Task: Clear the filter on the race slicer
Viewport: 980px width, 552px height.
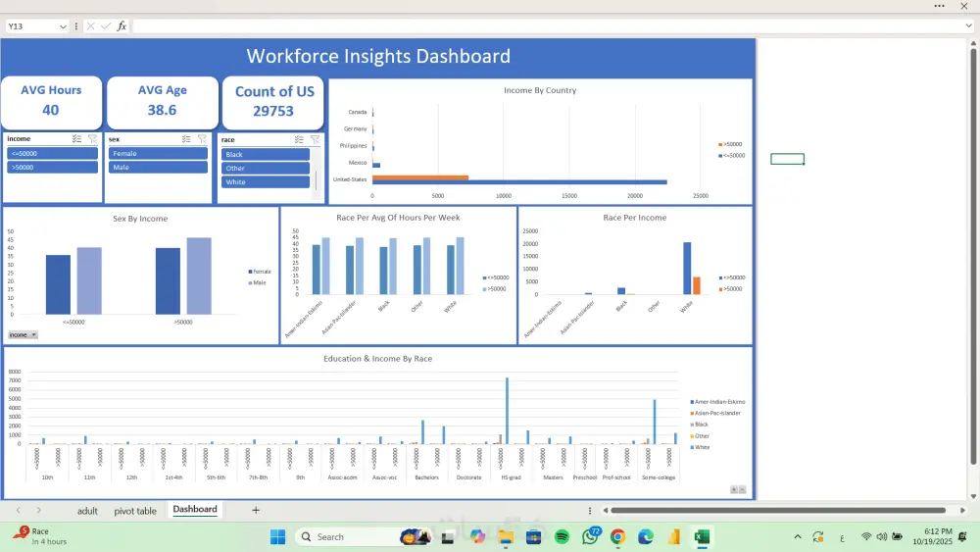Action: point(315,139)
